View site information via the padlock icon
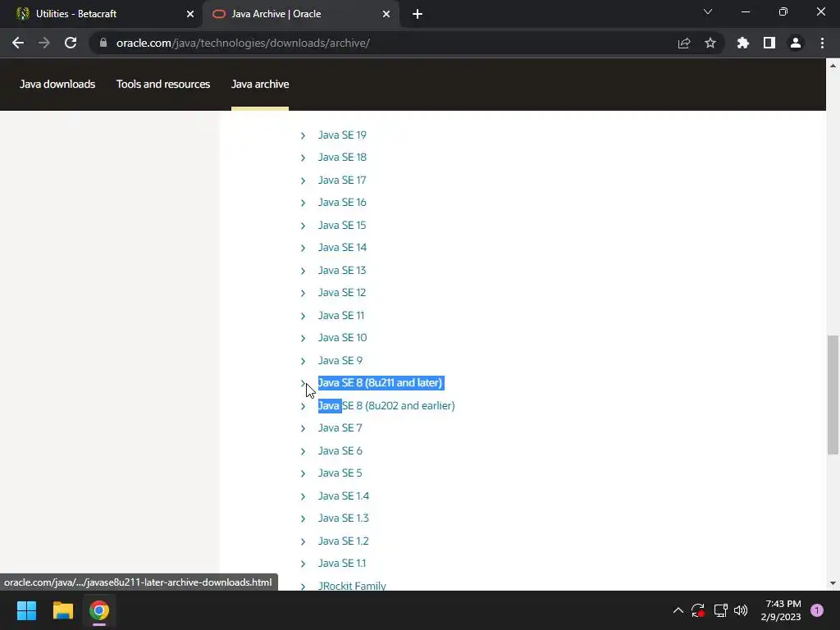 103,43
